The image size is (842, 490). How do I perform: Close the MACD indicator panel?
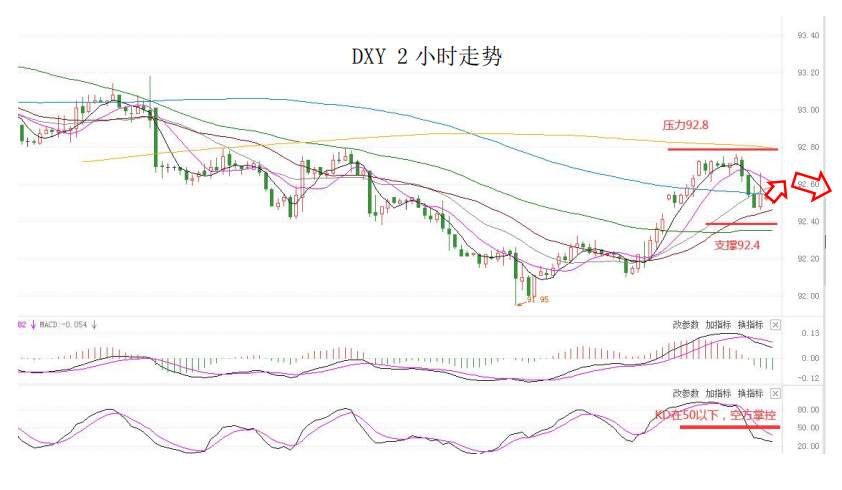pyautogui.click(x=775, y=325)
